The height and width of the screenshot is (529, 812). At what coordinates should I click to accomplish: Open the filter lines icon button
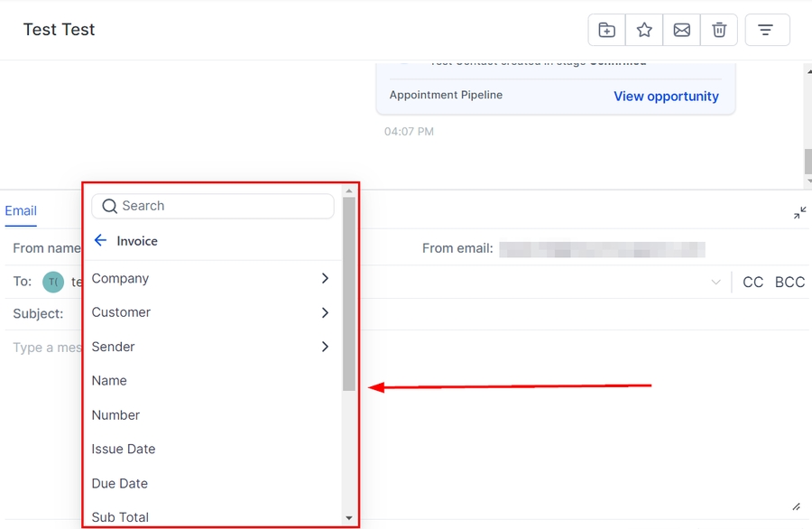pos(766,30)
